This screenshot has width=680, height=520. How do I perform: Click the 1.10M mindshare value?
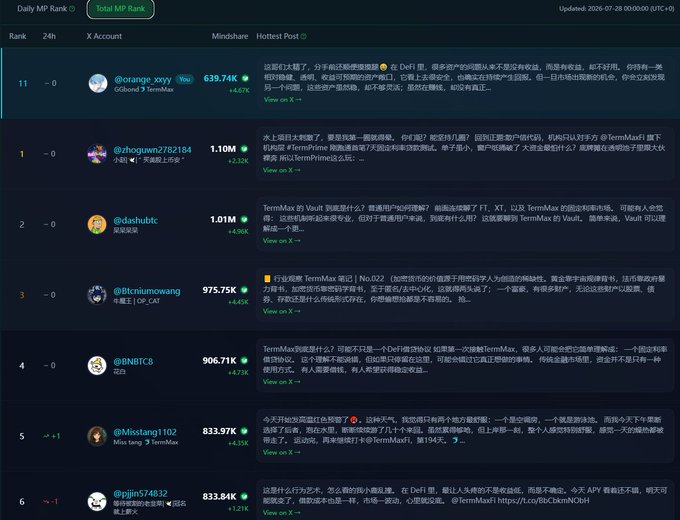tap(223, 149)
